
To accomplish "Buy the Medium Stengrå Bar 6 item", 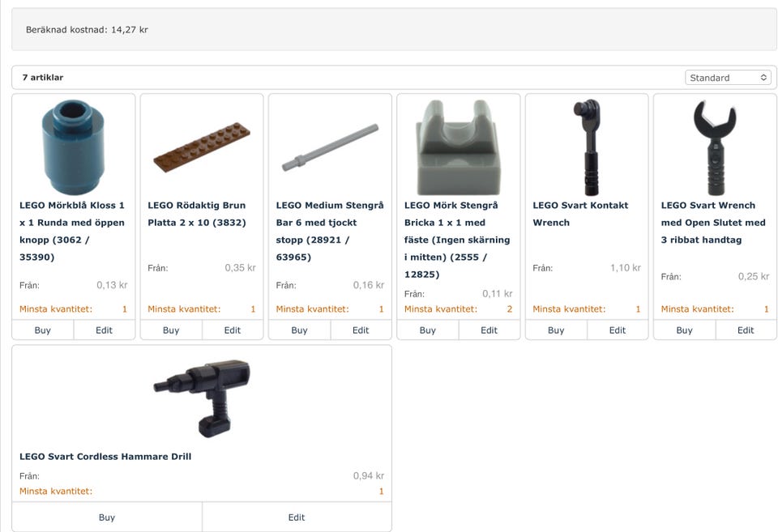I will (x=299, y=330).
